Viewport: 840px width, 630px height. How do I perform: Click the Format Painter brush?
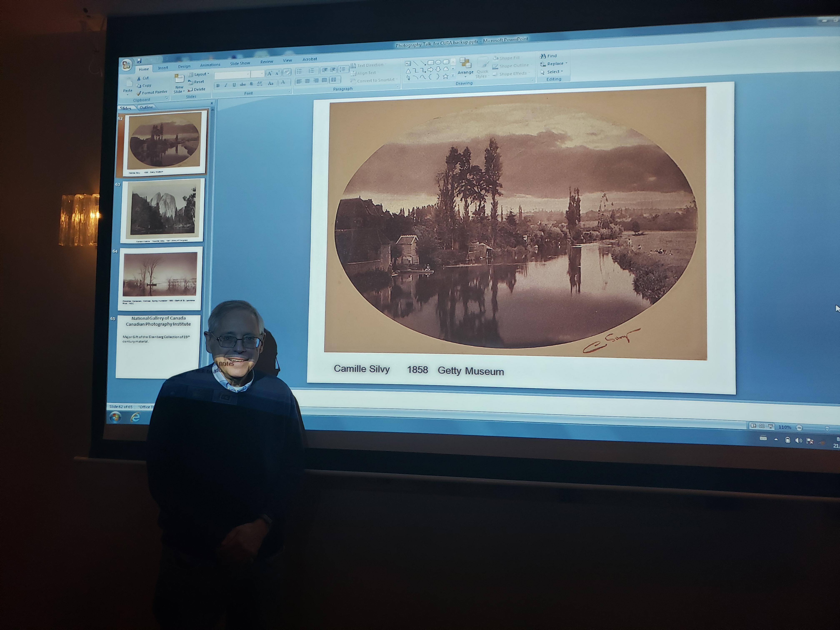tap(139, 93)
